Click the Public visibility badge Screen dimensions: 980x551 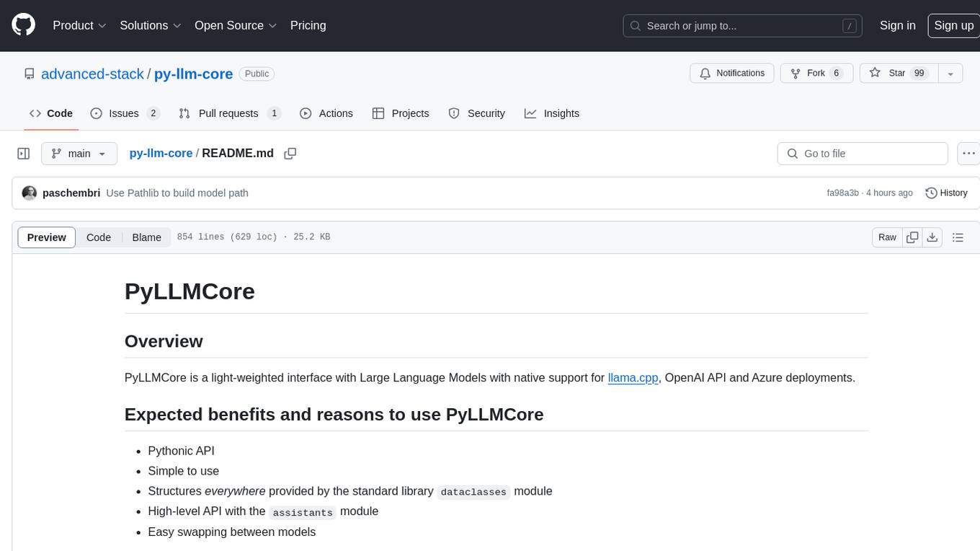pos(257,74)
